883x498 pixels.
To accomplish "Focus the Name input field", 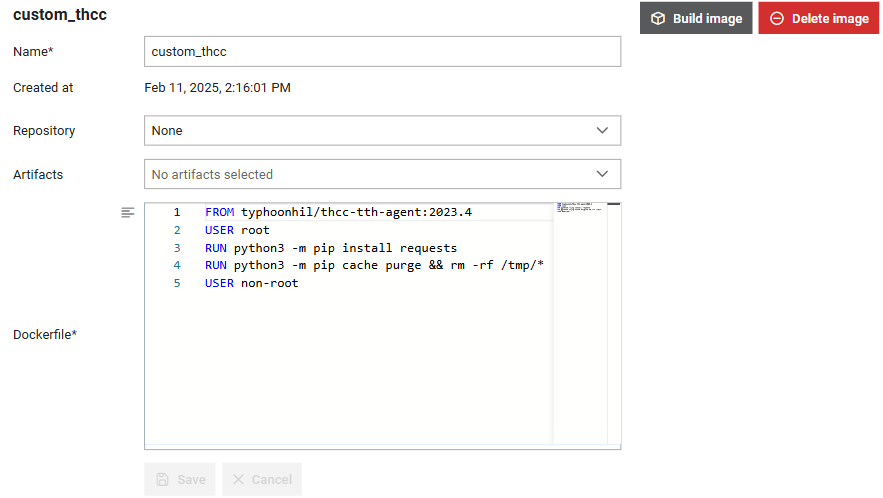I will [382, 51].
